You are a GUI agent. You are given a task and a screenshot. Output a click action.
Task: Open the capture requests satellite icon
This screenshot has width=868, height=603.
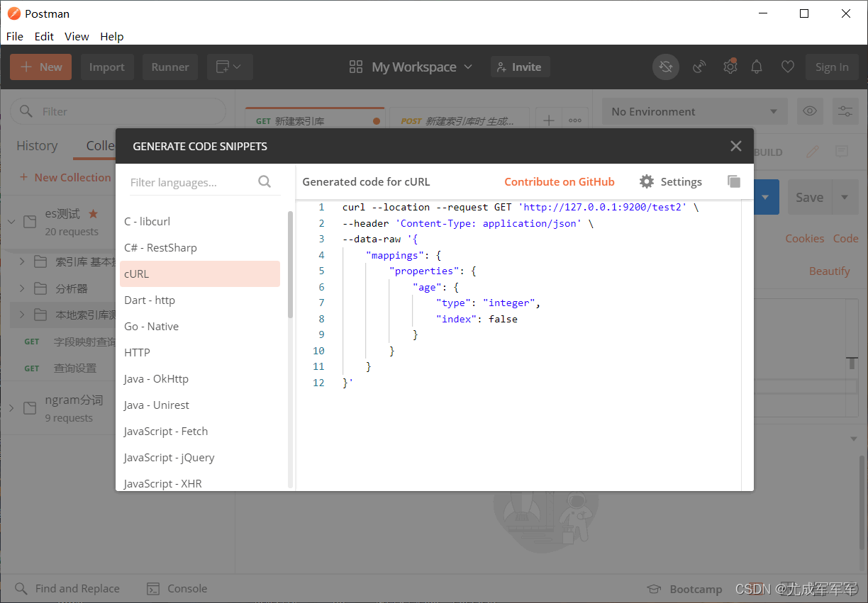pos(699,67)
